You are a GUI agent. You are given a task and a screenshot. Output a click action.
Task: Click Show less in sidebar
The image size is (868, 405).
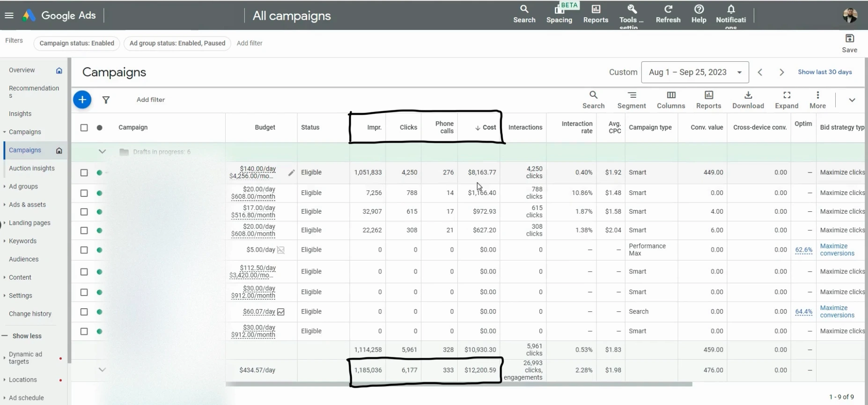tap(27, 336)
